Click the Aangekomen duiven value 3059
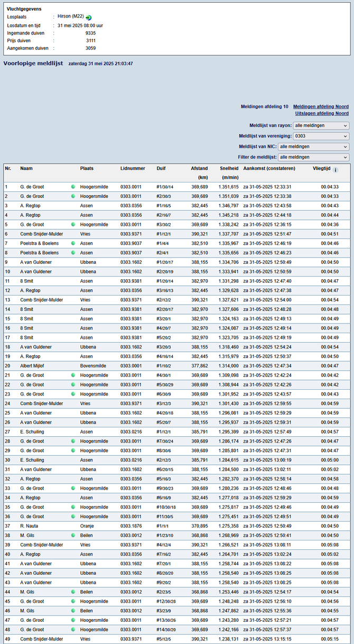This screenshot has width=354, height=644. tap(90, 48)
